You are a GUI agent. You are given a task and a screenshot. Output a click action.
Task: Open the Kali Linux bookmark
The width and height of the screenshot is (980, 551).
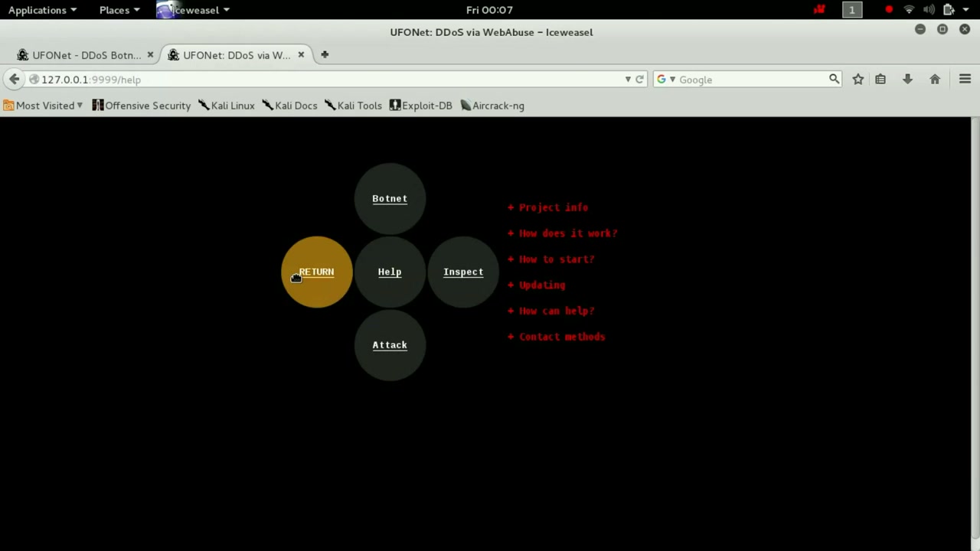pyautogui.click(x=227, y=106)
